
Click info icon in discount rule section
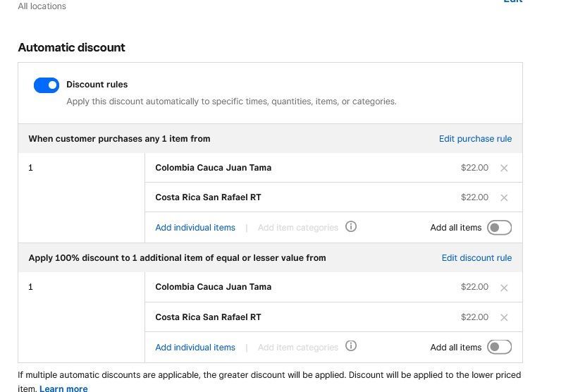click(x=351, y=346)
